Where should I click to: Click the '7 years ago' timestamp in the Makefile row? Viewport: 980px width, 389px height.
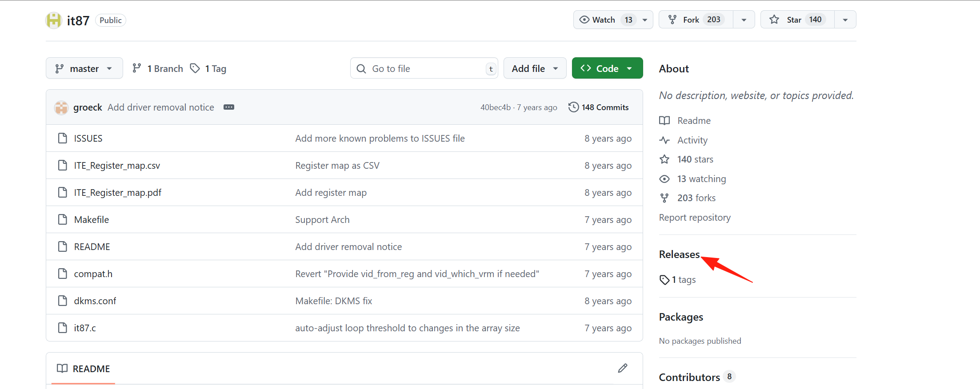coord(608,220)
